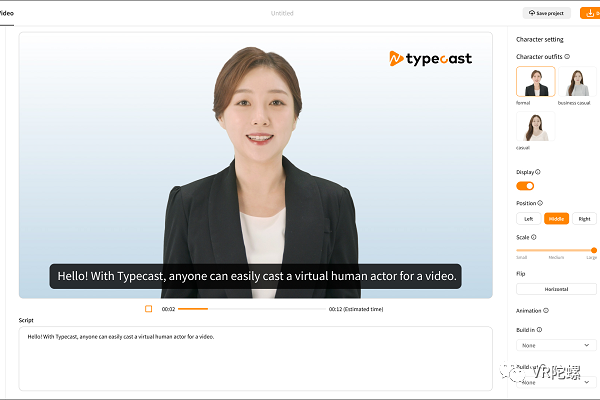Click the 00:02 elapsed time label
Viewport: 600px width, 400px height.
click(x=168, y=309)
